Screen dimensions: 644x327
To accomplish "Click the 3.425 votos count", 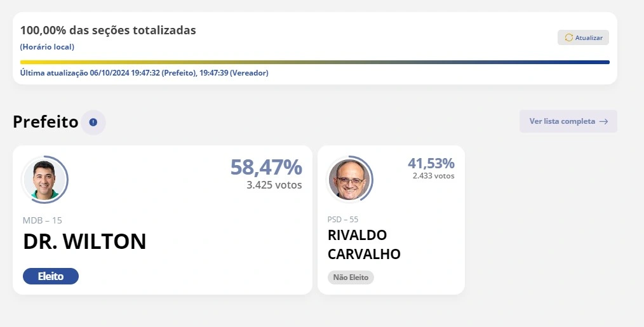I will pyautogui.click(x=274, y=185).
